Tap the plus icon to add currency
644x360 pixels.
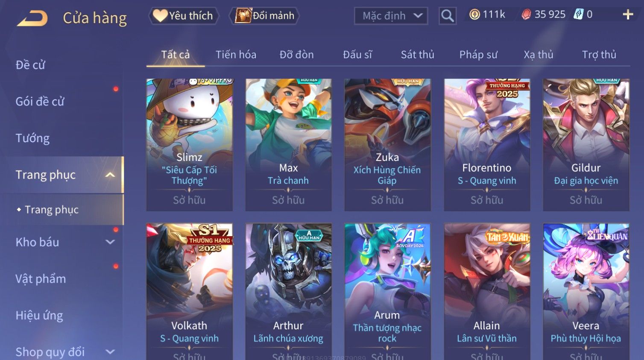coord(628,15)
